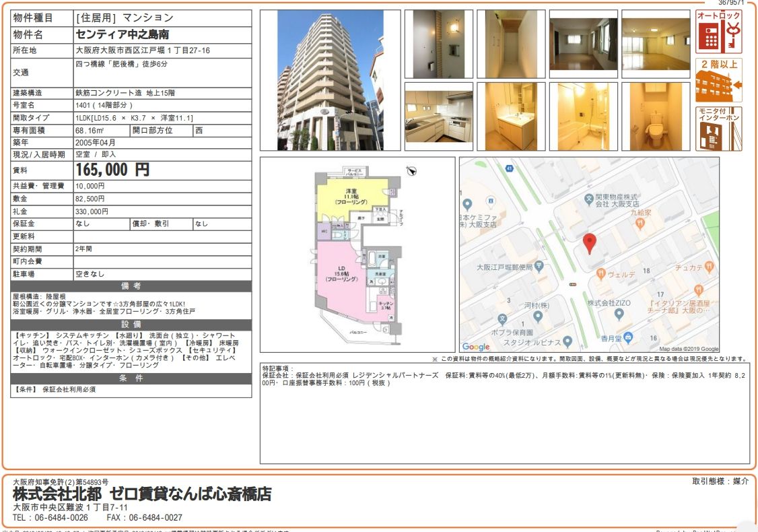Open the building exterior photo

click(330, 80)
